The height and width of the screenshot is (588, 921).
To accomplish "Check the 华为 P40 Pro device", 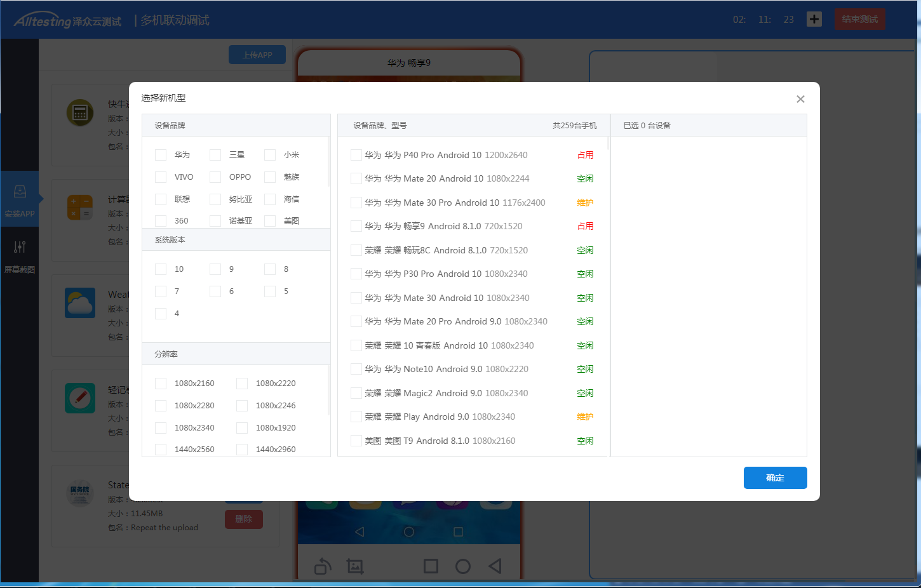I will click(x=356, y=155).
